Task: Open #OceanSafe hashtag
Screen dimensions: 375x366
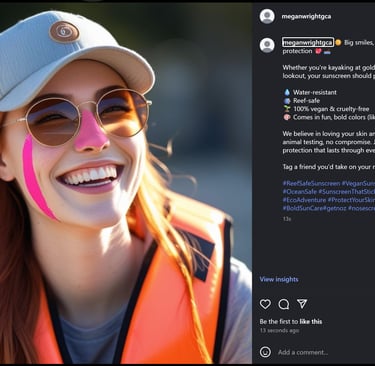Action: [x=300, y=192]
